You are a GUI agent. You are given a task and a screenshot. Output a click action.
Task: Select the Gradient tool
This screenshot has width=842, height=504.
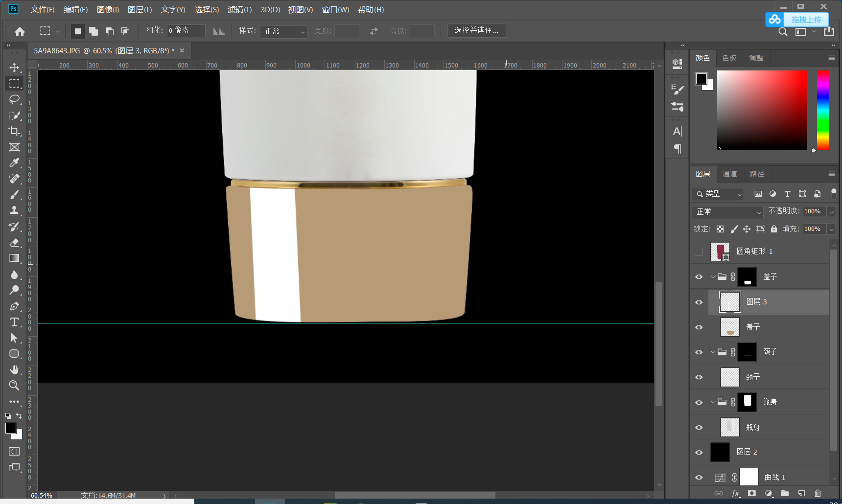14,258
